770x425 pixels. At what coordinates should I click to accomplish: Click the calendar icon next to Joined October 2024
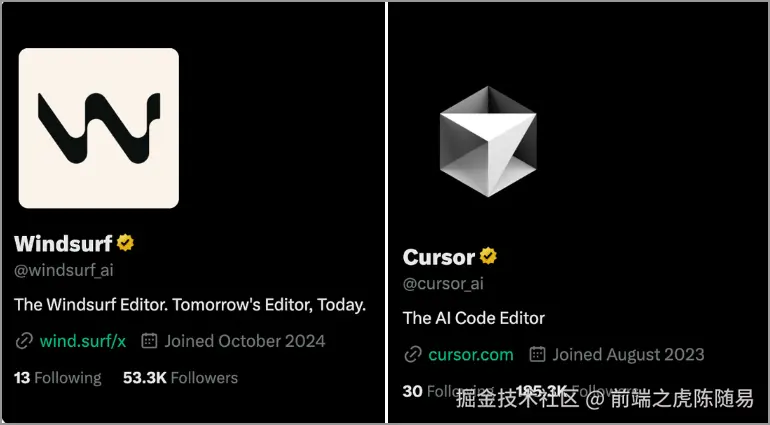tap(150, 341)
